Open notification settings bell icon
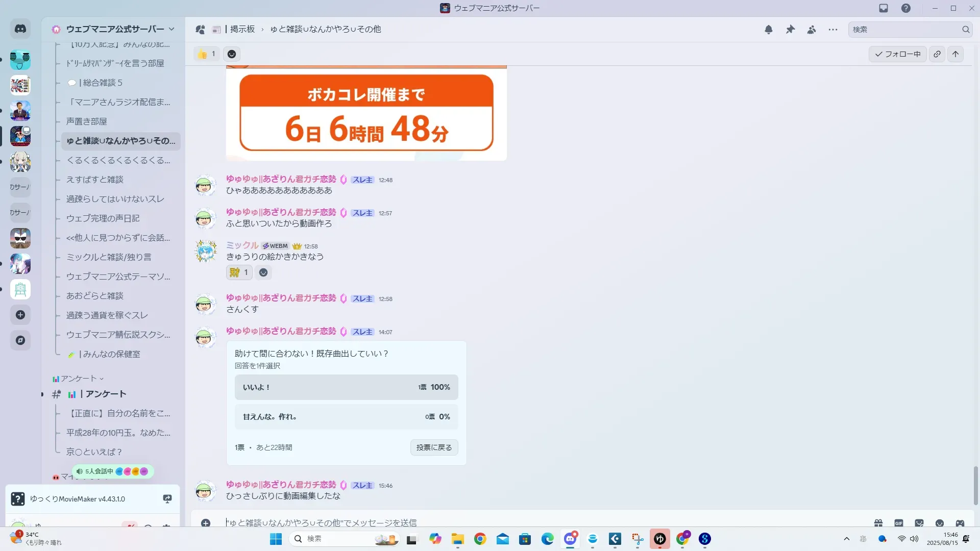This screenshot has width=980, height=551. point(769,30)
